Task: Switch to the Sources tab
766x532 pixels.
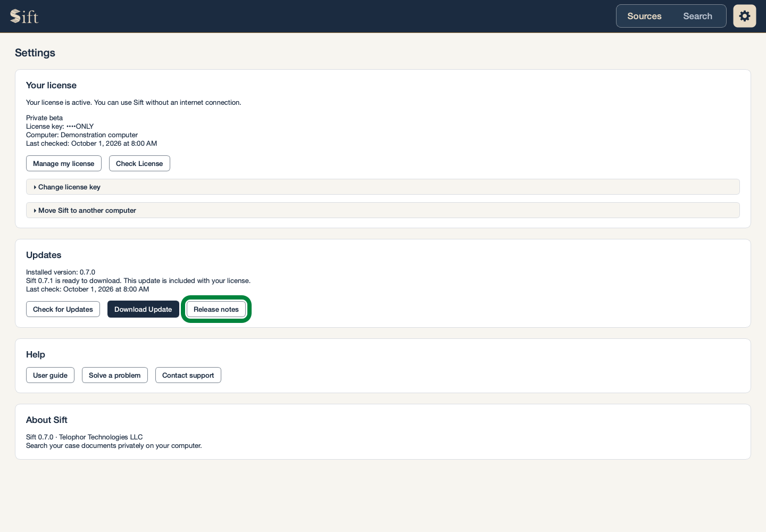Action: point(644,16)
